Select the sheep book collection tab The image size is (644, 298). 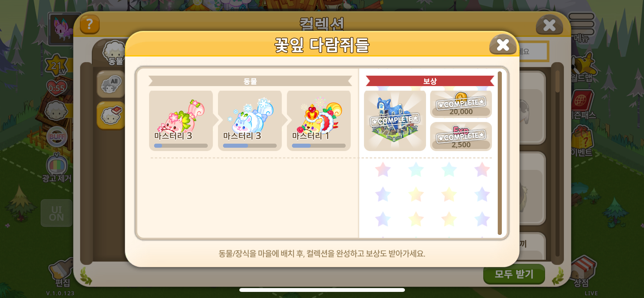pos(111,115)
